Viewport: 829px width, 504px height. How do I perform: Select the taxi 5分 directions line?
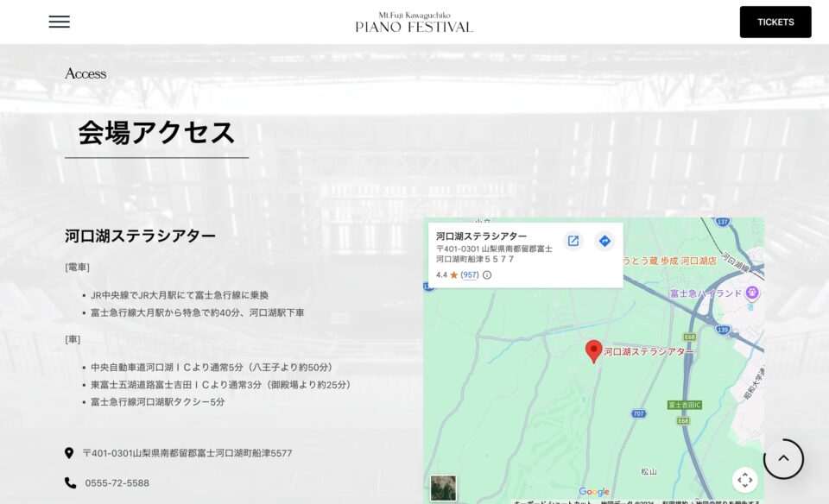[x=157, y=402]
